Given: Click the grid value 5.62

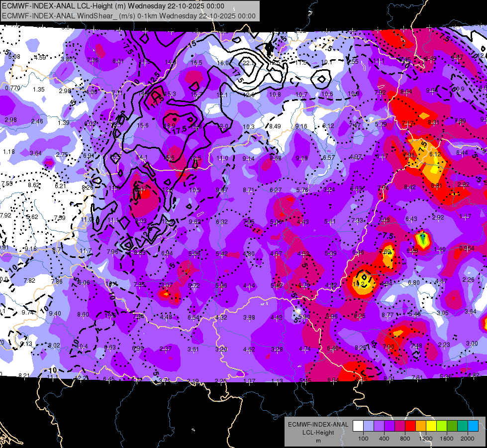Looking at the screenshot, I should point(32,217).
